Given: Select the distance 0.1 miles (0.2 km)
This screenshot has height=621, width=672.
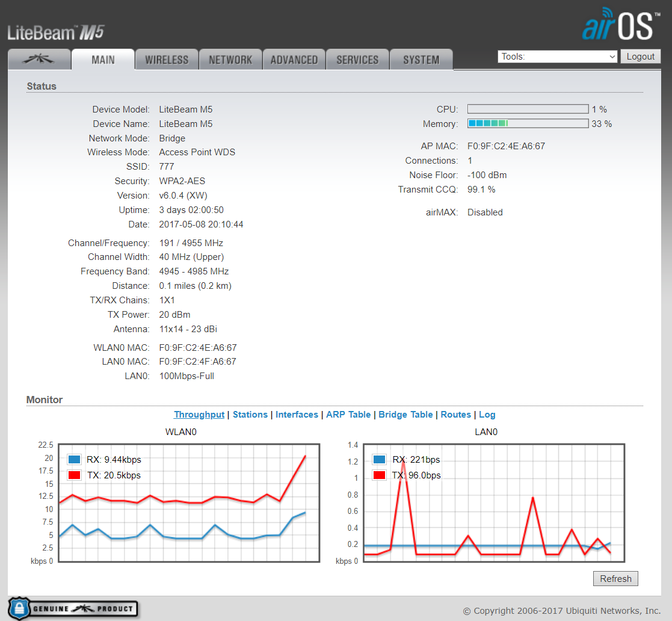Looking at the screenshot, I should (195, 286).
